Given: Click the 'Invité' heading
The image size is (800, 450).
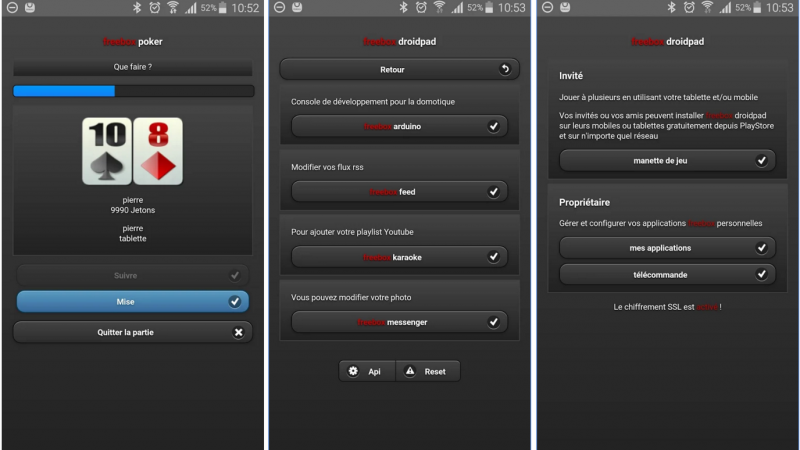Looking at the screenshot, I should click(571, 76).
